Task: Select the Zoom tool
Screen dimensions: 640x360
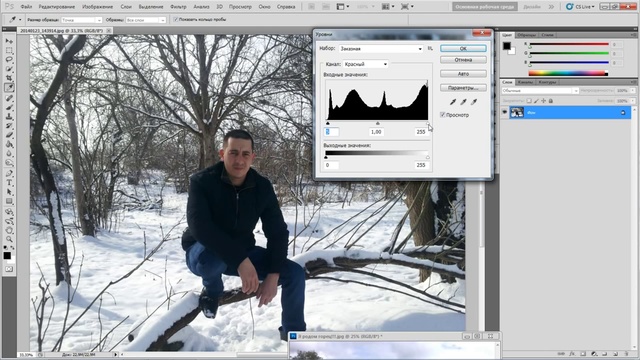Action: (9, 239)
